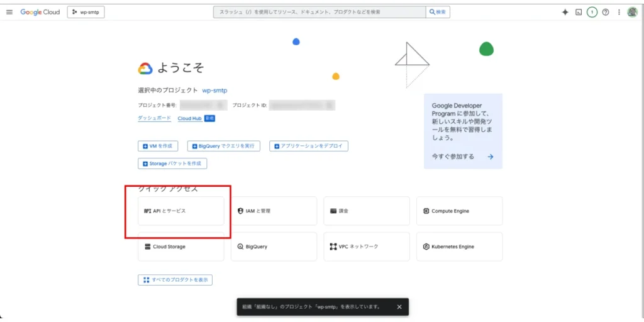Click the Gemini sparkle icon
This screenshot has width=644, height=322.
(x=565, y=12)
